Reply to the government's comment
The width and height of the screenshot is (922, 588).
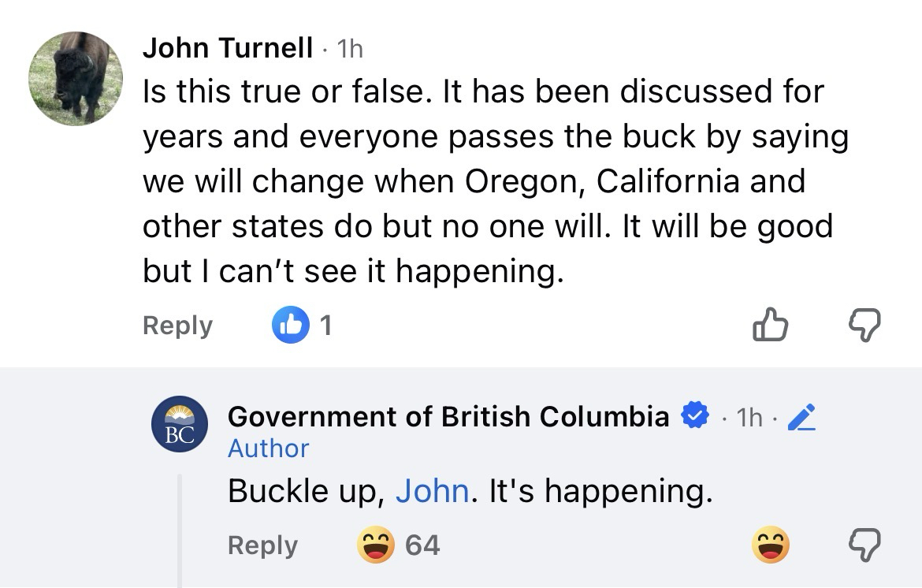point(262,545)
